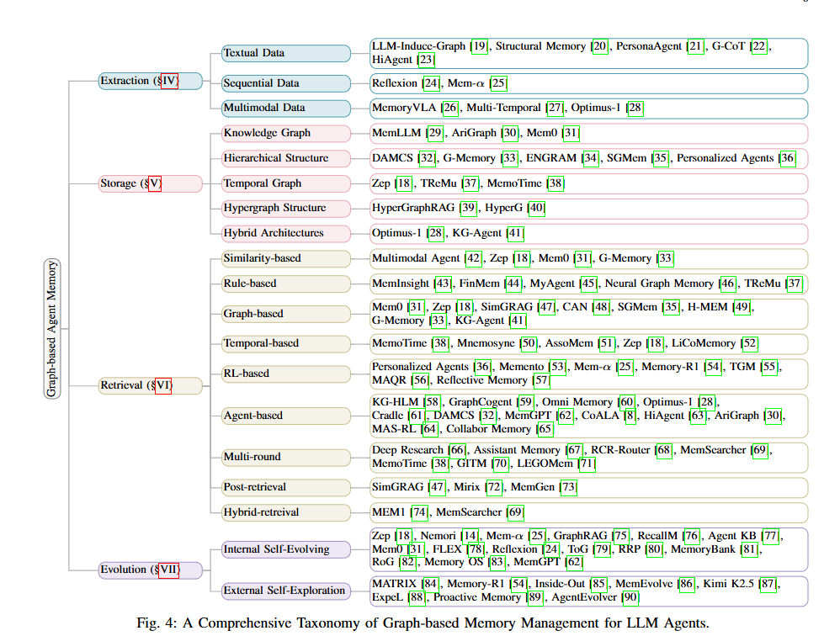The height and width of the screenshot is (636, 840).
Task: Select the External Self-Exploration node label
Action: (x=284, y=591)
